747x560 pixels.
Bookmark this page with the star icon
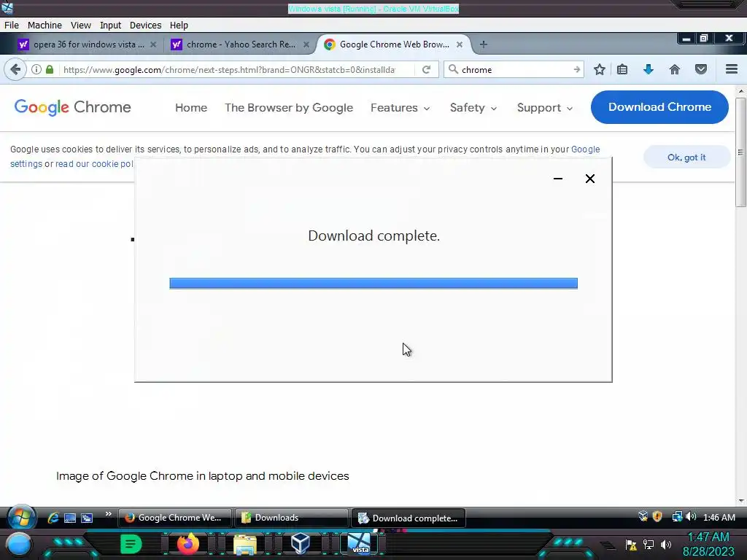(600, 69)
